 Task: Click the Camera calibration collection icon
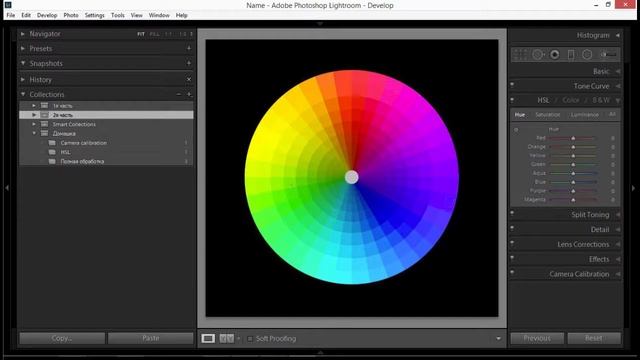(52, 143)
